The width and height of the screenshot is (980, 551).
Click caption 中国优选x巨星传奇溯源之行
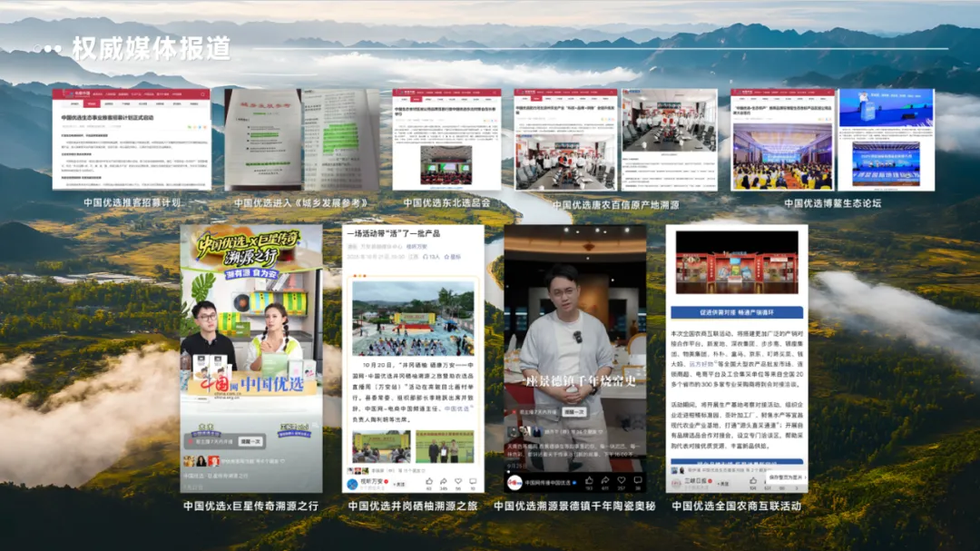[250, 506]
